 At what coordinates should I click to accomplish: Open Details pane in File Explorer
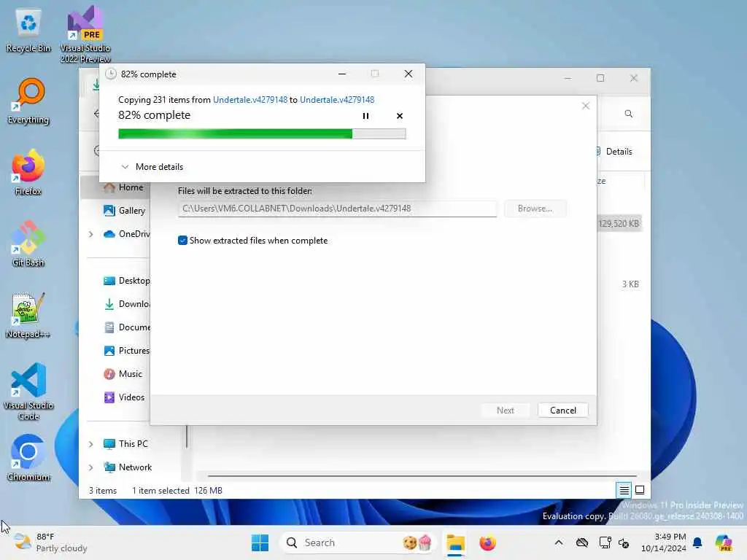pos(614,152)
